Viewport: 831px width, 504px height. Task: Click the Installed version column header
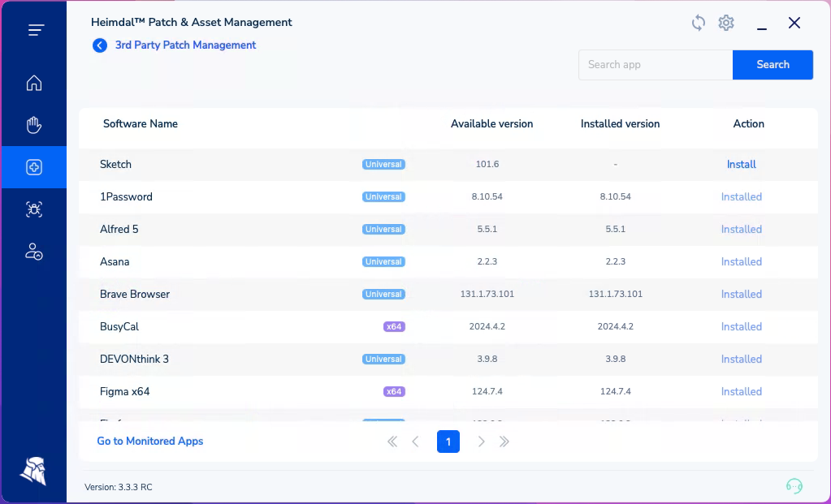(620, 124)
